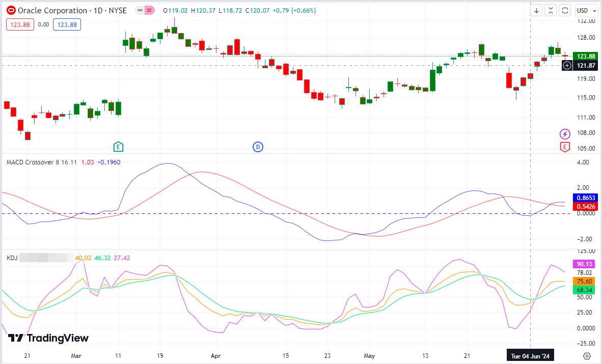Click the plus icon beside 121.87
The width and height of the screenshot is (602, 364).
[x=567, y=66]
